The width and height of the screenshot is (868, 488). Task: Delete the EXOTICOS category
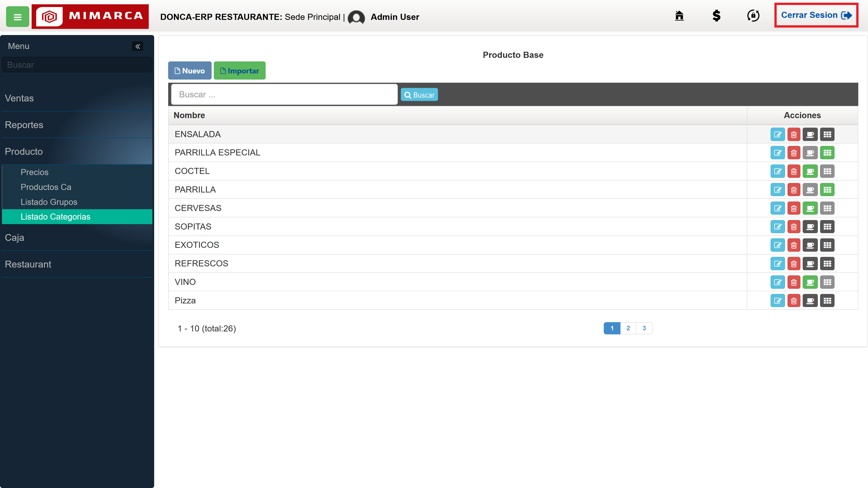pyautogui.click(x=794, y=245)
